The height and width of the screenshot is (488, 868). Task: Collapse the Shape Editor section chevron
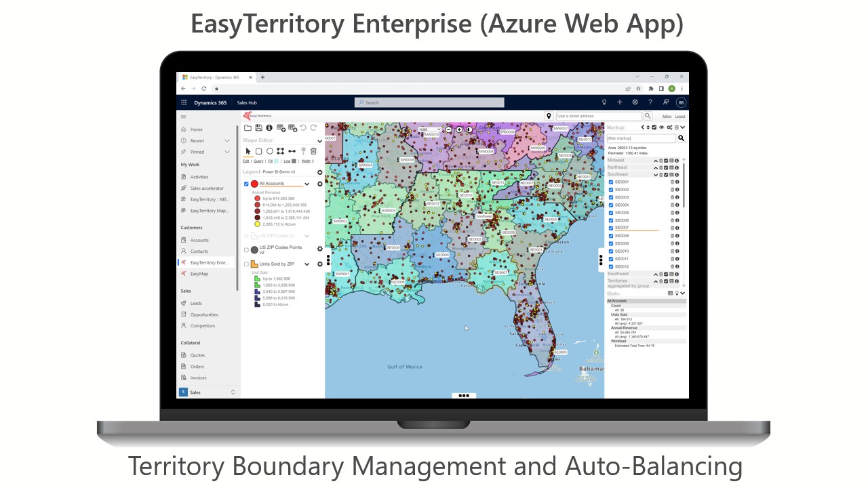(x=320, y=141)
